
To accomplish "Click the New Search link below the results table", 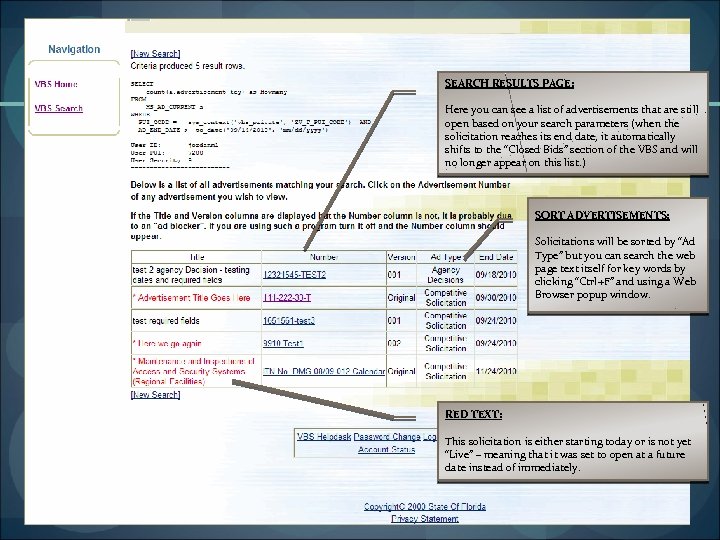I will pos(155,394).
